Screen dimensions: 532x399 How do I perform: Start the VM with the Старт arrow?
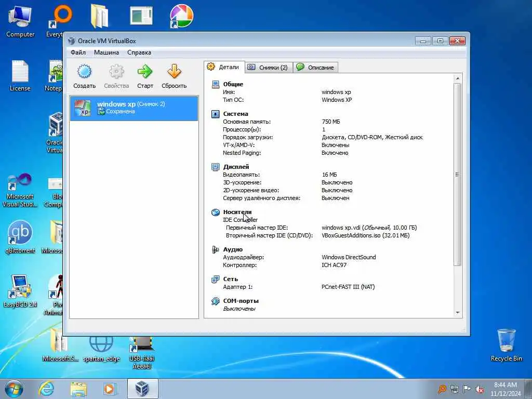[145, 72]
